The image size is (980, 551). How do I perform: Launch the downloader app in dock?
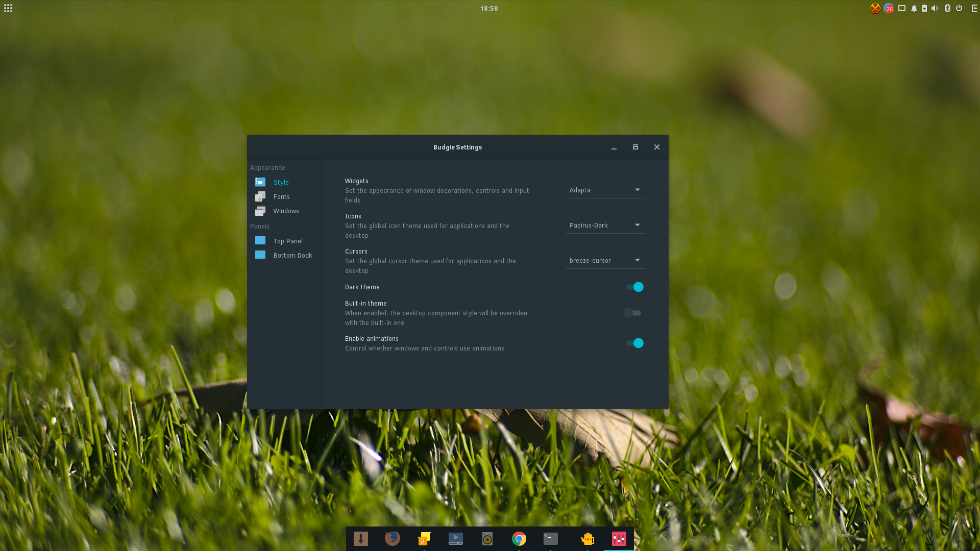[x=361, y=539]
